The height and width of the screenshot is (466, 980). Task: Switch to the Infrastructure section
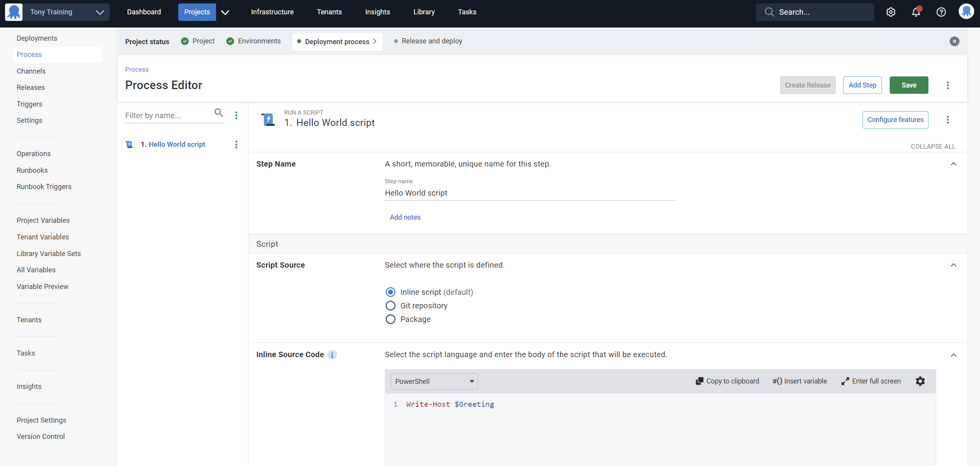(272, 12)
